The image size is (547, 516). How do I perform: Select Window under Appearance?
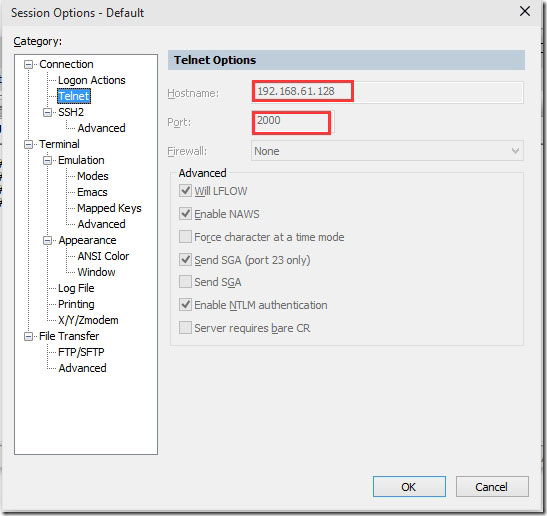tap(96, 272)
